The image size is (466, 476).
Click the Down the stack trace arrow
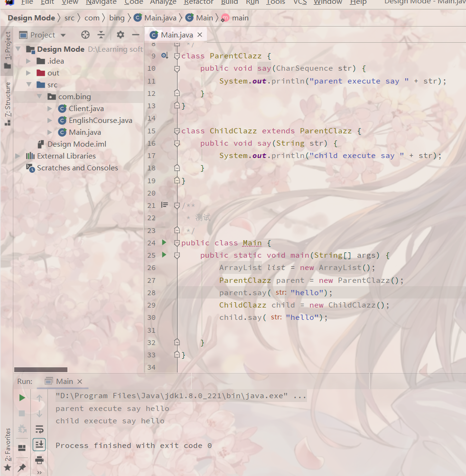(39, 413)
